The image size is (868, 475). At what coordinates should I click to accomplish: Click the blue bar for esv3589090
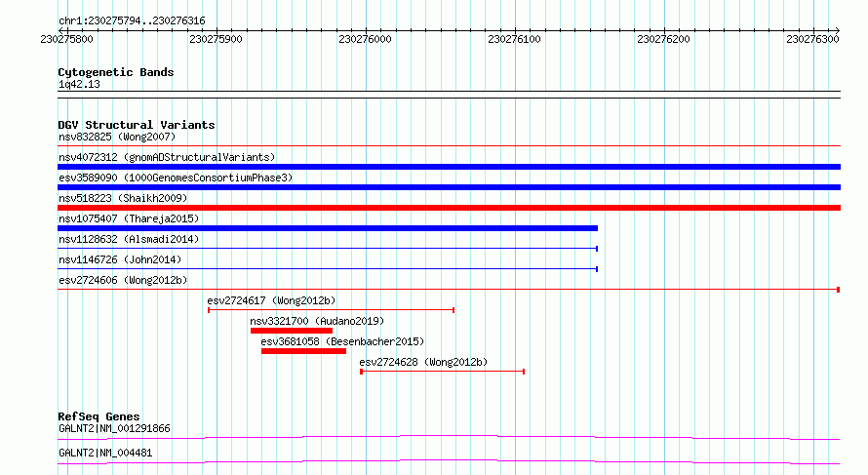pyautogui.click(x=449, y=187)
